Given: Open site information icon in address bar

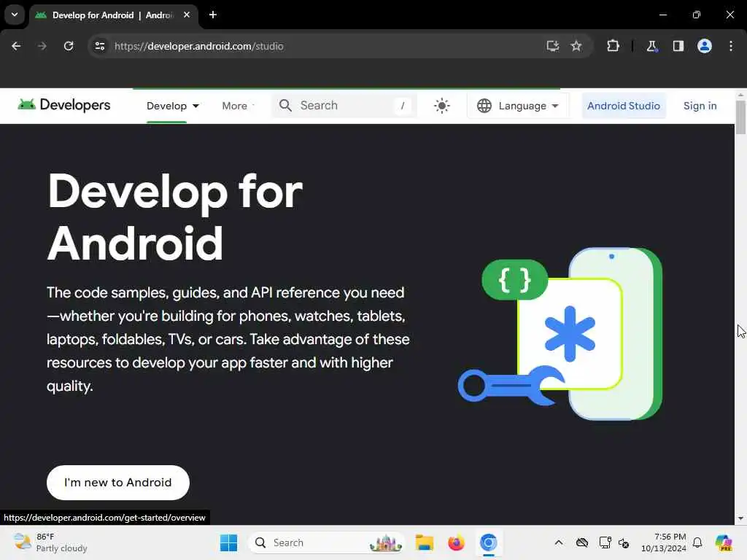Looking at the screenshot, I should (100, 46).
